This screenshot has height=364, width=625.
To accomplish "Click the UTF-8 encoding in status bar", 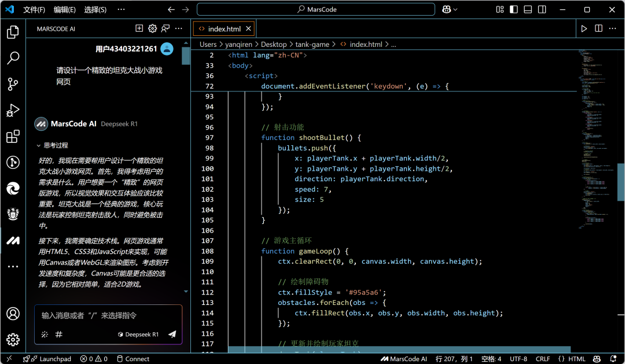I will click(518, 359).
